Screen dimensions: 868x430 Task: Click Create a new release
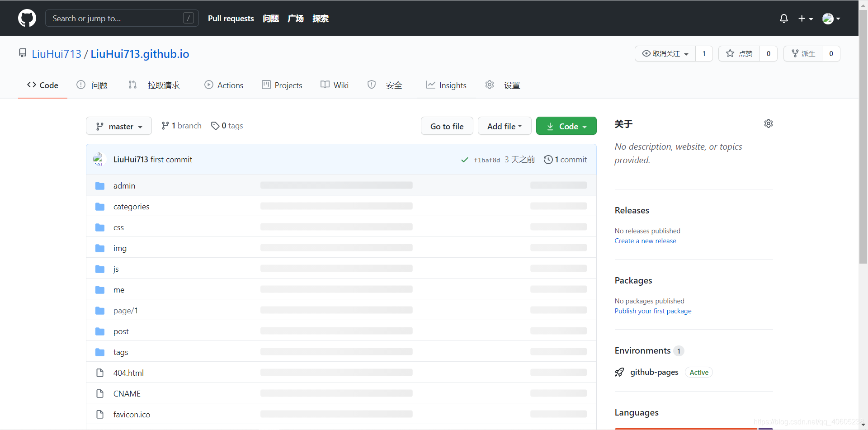(646, 241)
